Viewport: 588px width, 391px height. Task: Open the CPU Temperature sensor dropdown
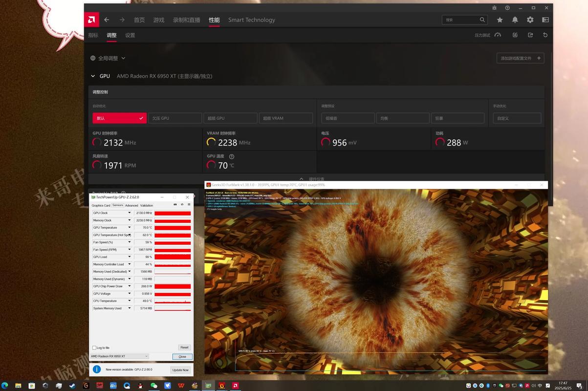coord(130,301)
